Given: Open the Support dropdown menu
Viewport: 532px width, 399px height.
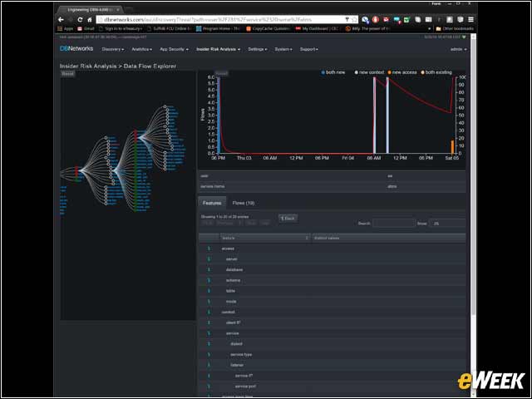Looking at the screenshot, I should 308,49.
